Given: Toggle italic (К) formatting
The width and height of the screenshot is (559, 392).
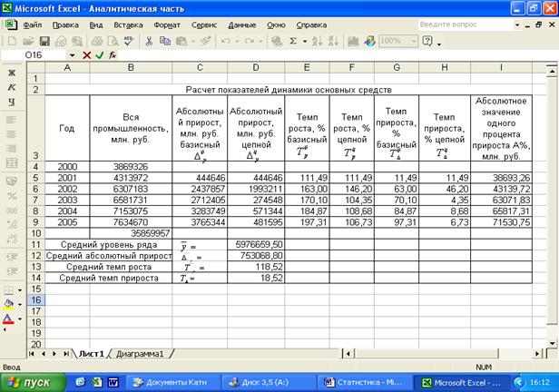Looking at the screenshot, I should coord(12,86).
